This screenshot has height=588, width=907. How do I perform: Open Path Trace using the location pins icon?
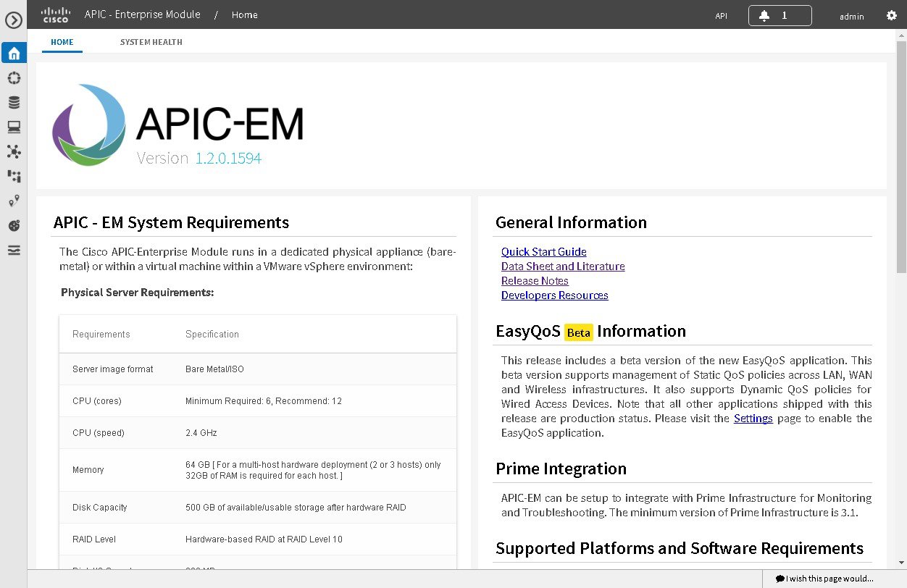14,201
